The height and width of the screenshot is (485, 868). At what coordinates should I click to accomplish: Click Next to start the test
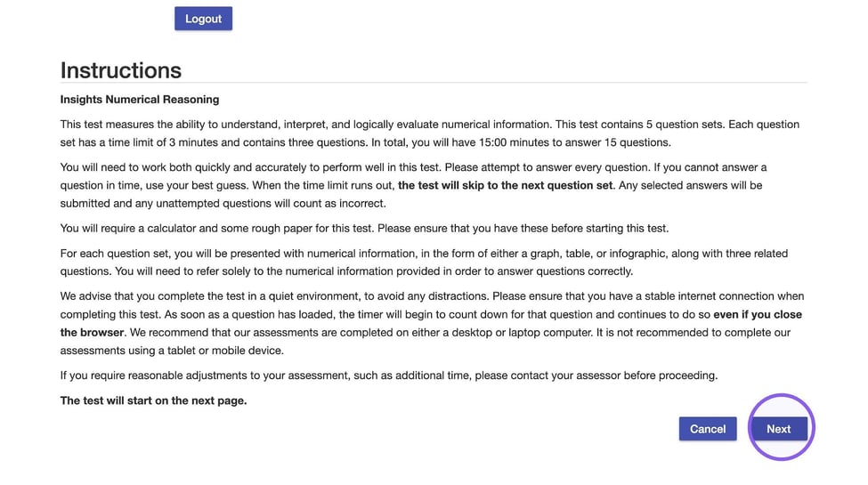pyautogui.click(x=778, y=429)
